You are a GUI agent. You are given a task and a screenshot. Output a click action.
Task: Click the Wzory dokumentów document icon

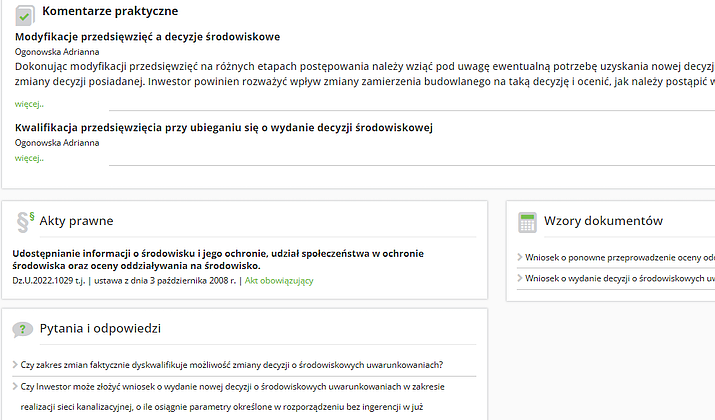(x=526, y=222)
